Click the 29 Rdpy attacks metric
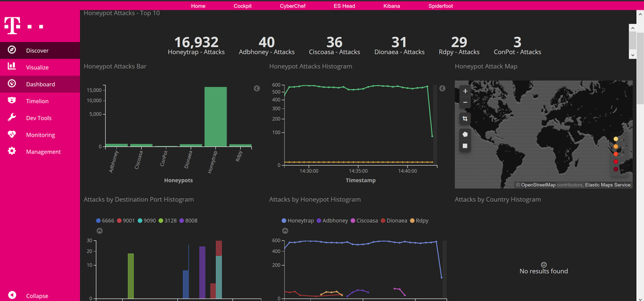Viewport: 644px width, 301px height. pos(459,45)
